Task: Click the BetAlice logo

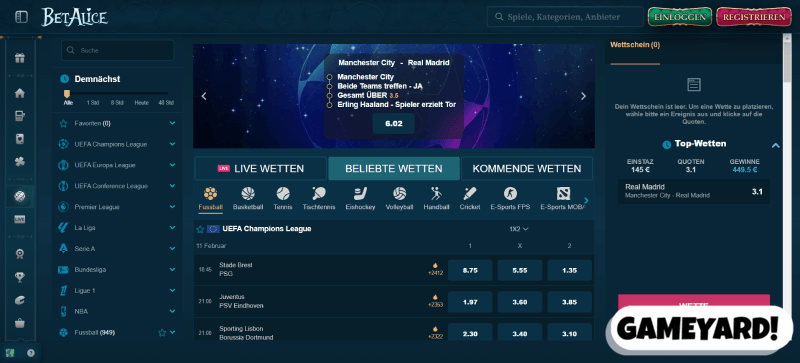Action: (74, 17)
